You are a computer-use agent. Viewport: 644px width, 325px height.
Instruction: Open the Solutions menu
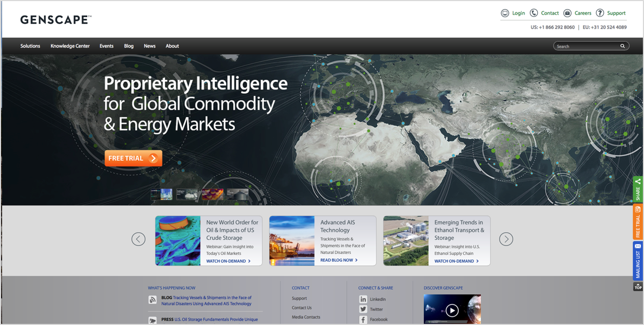pyautogui.click(x=30, y=46)
